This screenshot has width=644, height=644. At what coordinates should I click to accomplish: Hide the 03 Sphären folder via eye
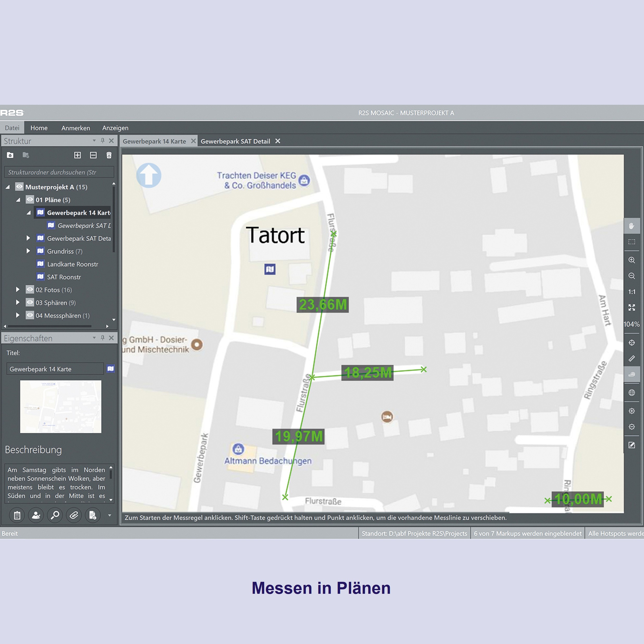(x=30, y=302)
